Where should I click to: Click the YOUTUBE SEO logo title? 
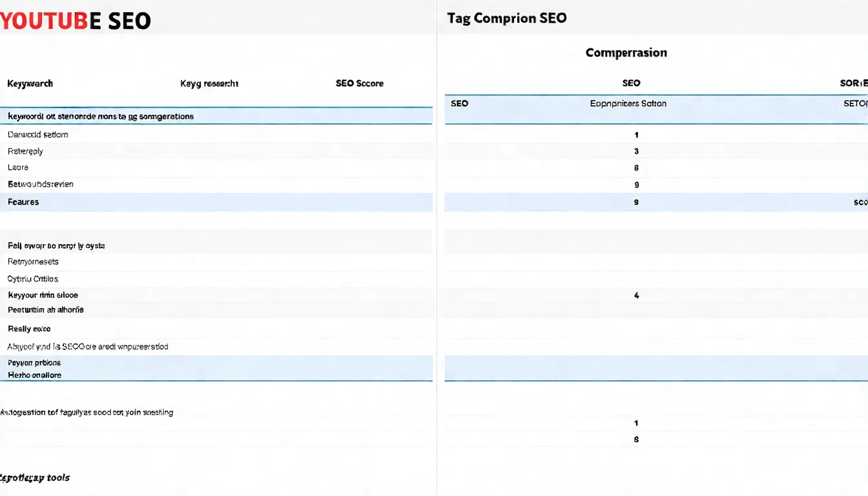tap(76, 21)
